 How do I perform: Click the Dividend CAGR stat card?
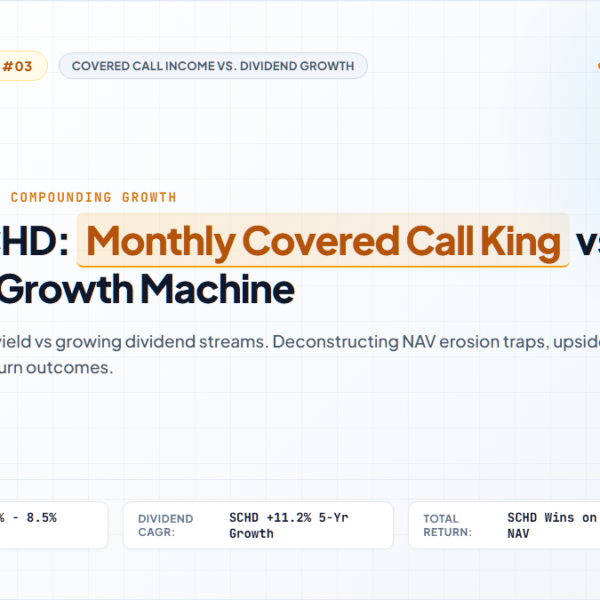click(x=258, y=525)
